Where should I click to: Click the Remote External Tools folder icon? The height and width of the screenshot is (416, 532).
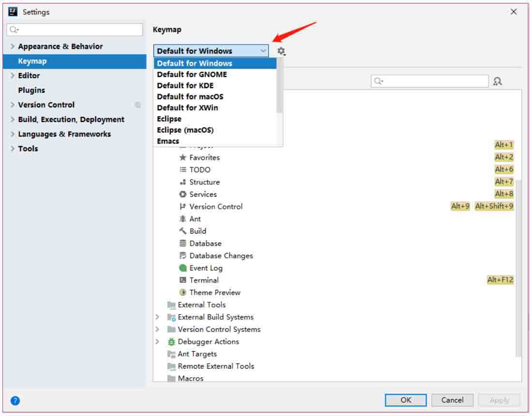(x=171, y=366)
